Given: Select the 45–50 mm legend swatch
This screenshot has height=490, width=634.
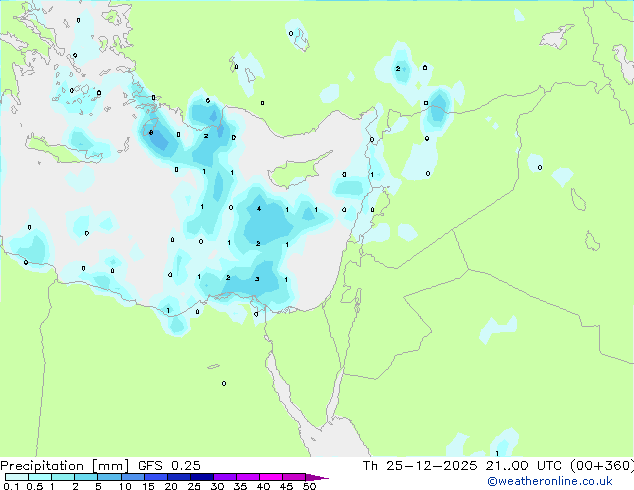Looking at the screenshot, I should coord(294,477).
